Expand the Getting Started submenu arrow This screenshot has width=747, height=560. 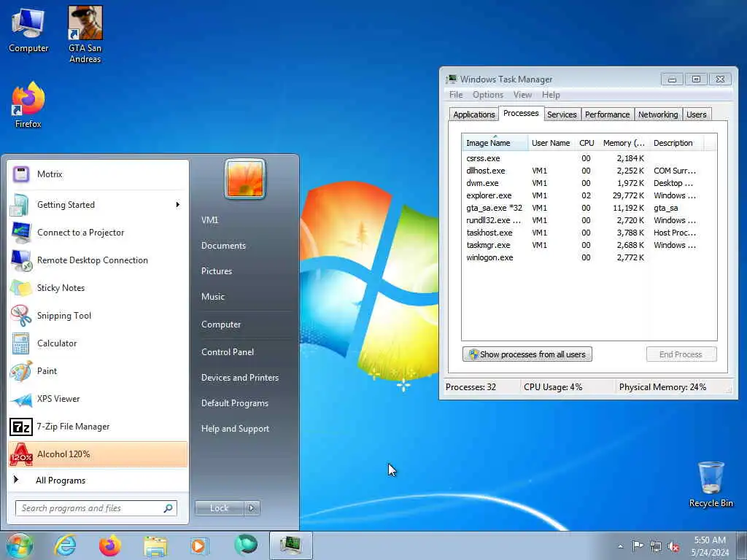click(177, 205)
